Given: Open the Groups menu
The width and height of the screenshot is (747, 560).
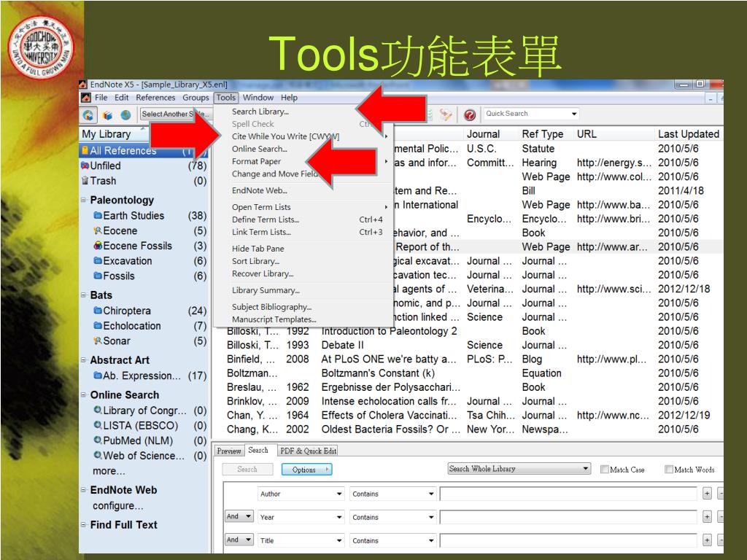Looking at the screenshot, I should coord(196,98).
